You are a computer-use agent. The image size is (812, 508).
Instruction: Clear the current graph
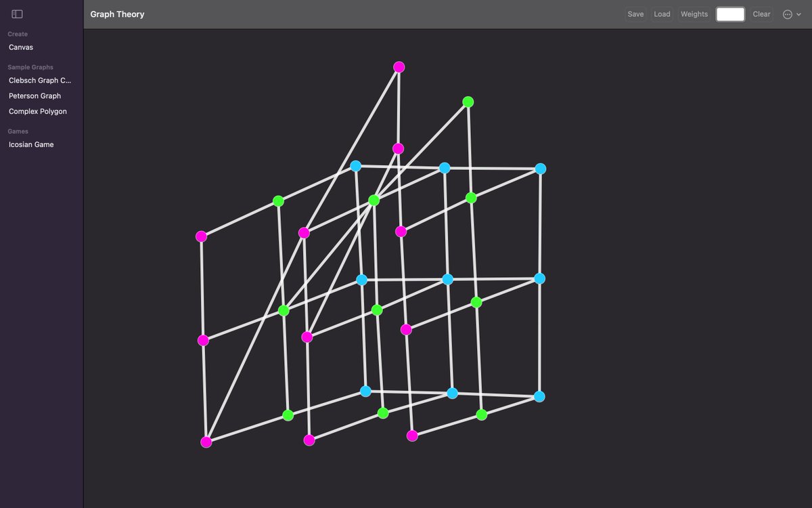[x=761, y=14]
